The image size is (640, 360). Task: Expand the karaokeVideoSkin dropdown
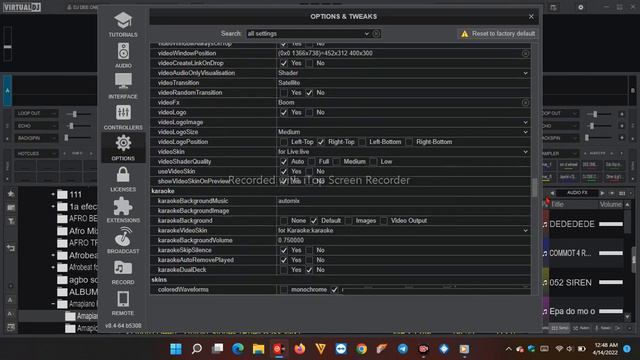(525, 231)
